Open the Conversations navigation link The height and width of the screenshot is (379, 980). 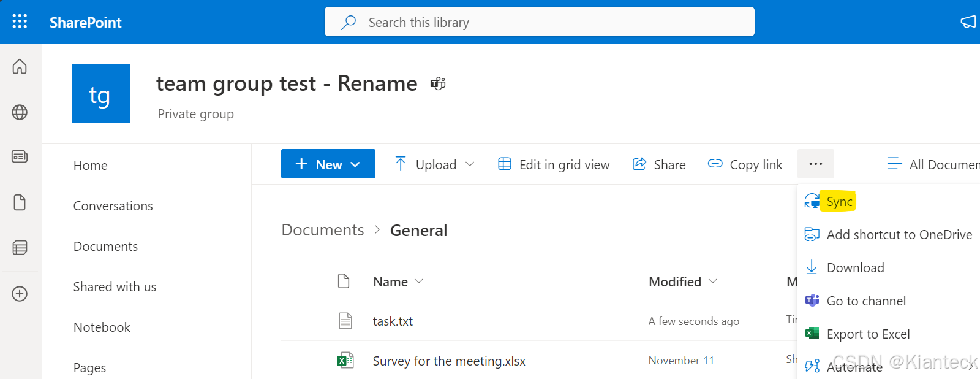click(x=113, y=206)
